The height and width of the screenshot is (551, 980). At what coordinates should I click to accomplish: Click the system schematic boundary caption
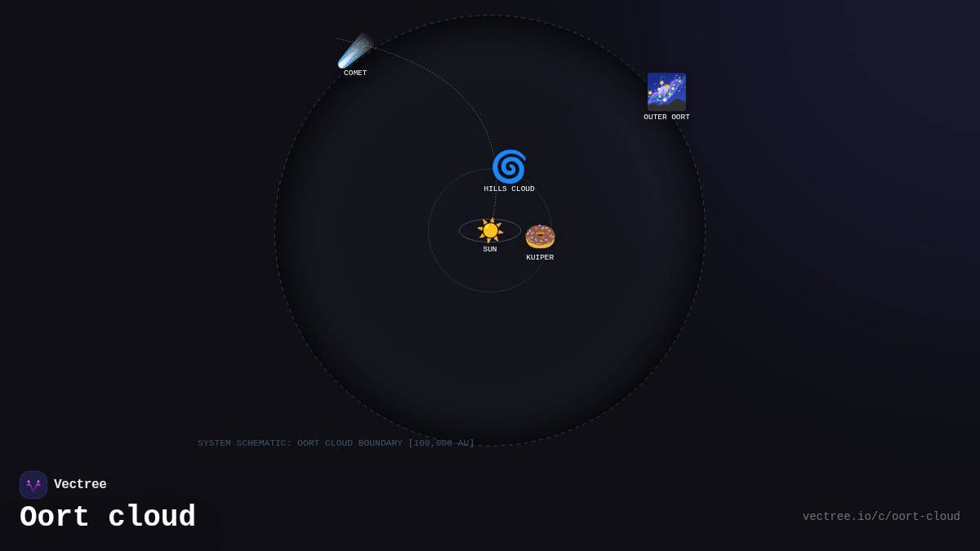click(x=336, y=442)
